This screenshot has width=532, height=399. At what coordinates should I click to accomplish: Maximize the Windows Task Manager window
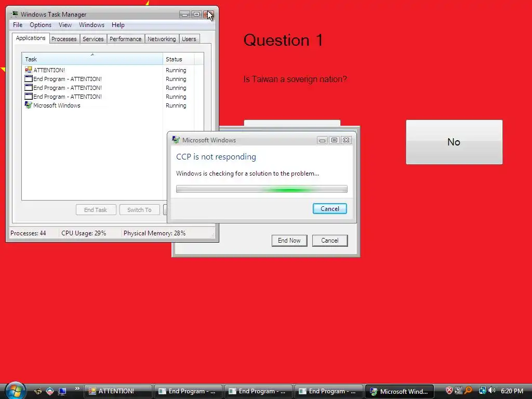(x=196, y=14)
